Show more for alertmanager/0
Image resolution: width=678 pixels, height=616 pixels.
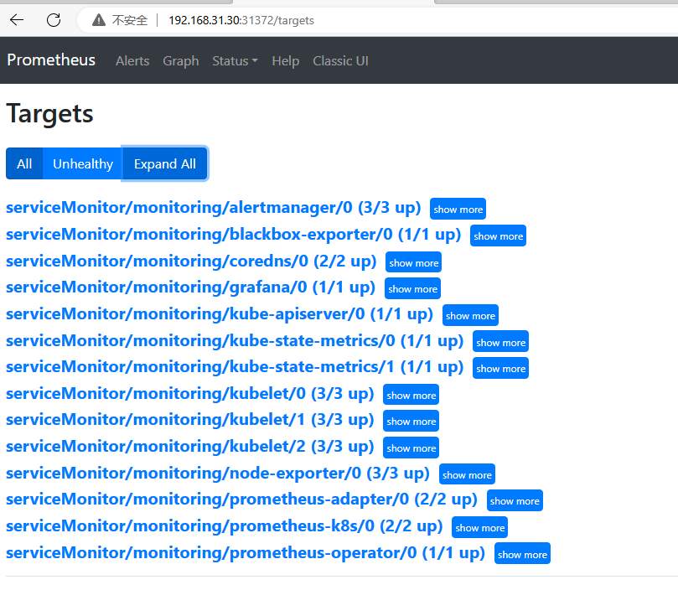tap(458, 210)
